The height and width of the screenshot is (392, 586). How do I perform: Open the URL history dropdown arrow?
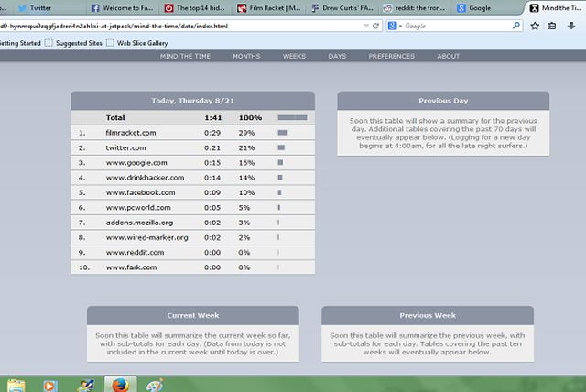point(366,26)
